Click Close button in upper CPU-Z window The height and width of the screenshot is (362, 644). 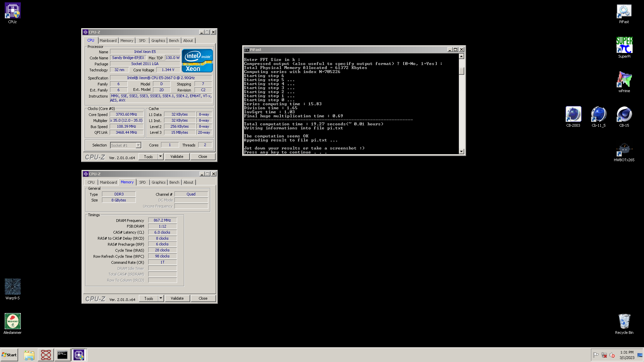coord(203,157)
